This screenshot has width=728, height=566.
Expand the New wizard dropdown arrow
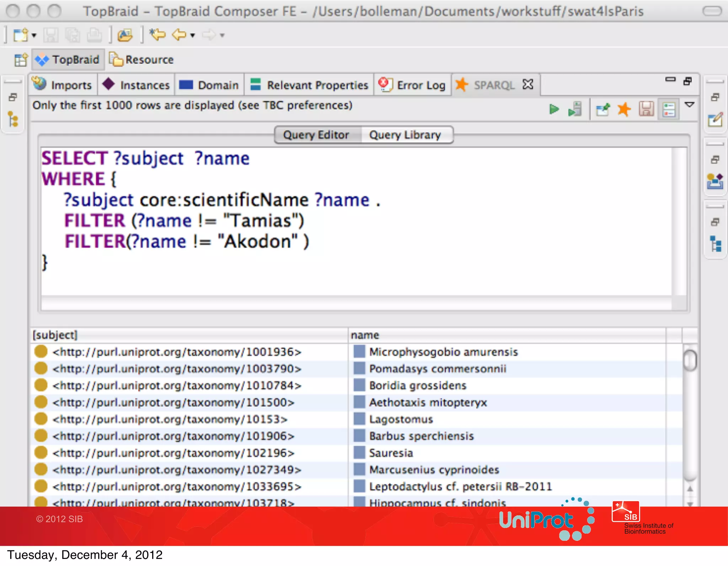34,35
